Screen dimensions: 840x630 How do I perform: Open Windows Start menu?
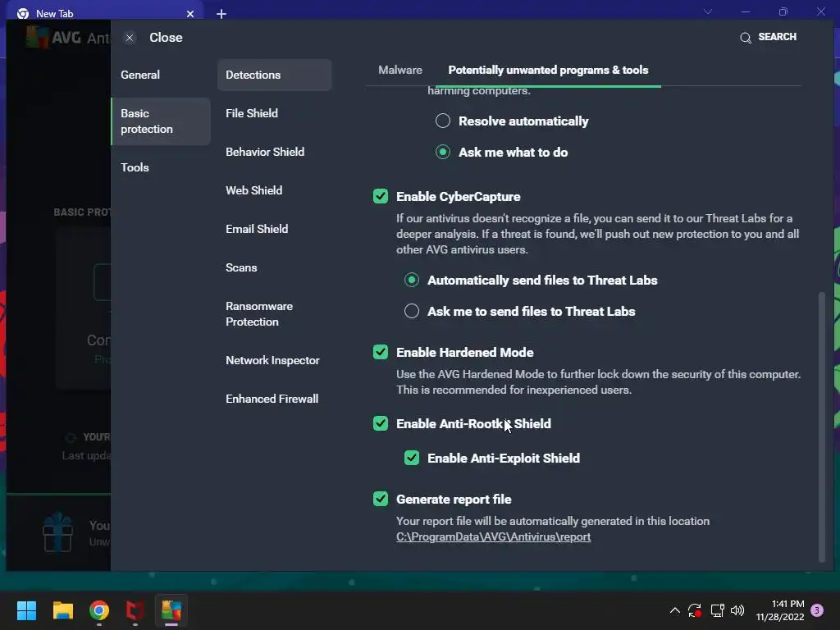point(26,610)
